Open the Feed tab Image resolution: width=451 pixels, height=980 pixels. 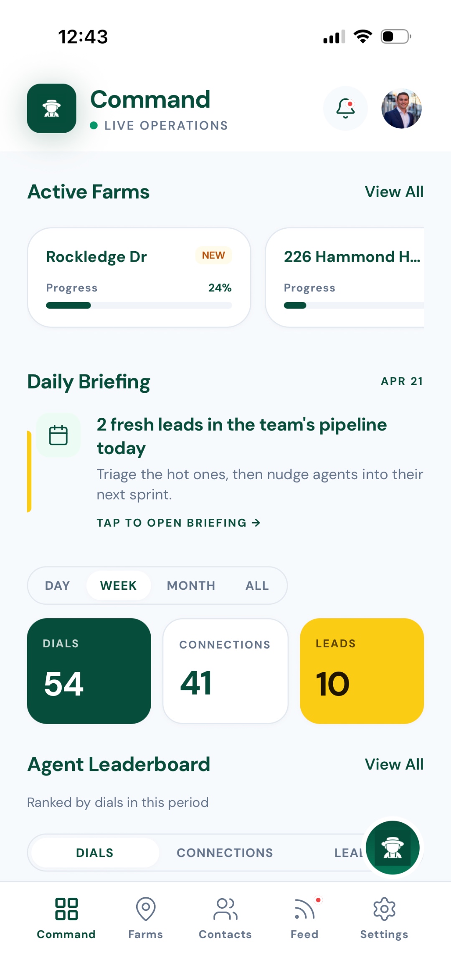[x=304, y=917]
